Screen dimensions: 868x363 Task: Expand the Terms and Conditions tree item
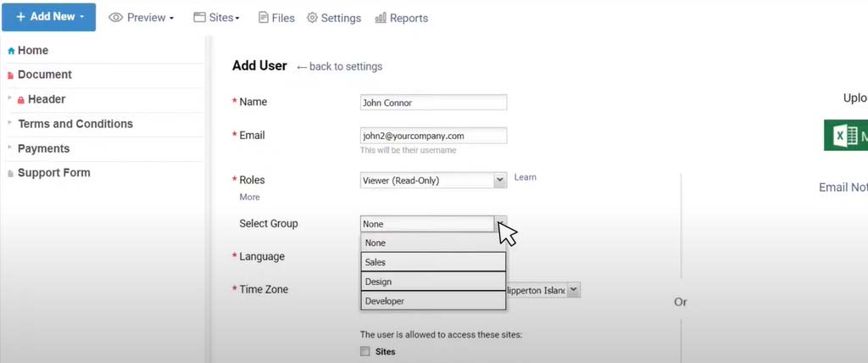tap(10, 122)
